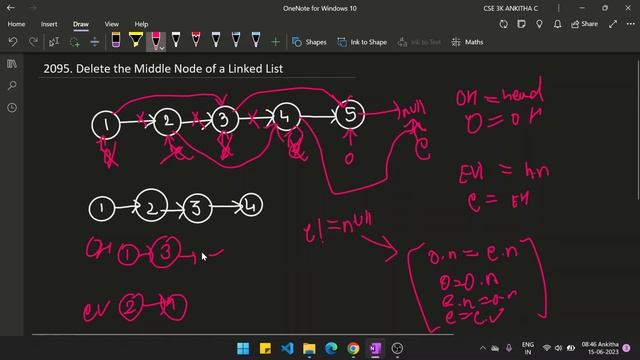
Task: Choose the Insert or Remove Space tool
Action: (x=94, y=42)
